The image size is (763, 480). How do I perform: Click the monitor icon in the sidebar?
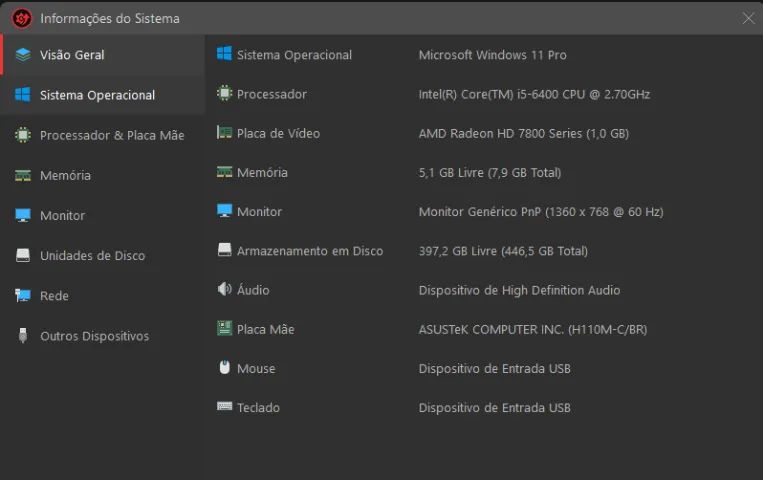(x=23, y=215)
